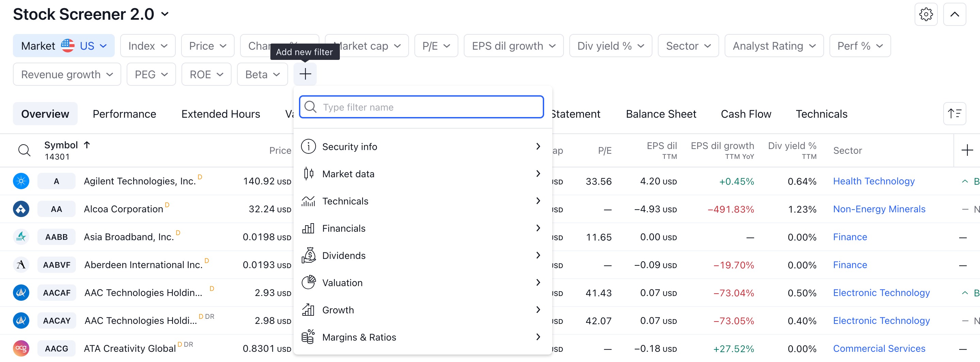Expand the Security info filter category

(x=423, y=146)
